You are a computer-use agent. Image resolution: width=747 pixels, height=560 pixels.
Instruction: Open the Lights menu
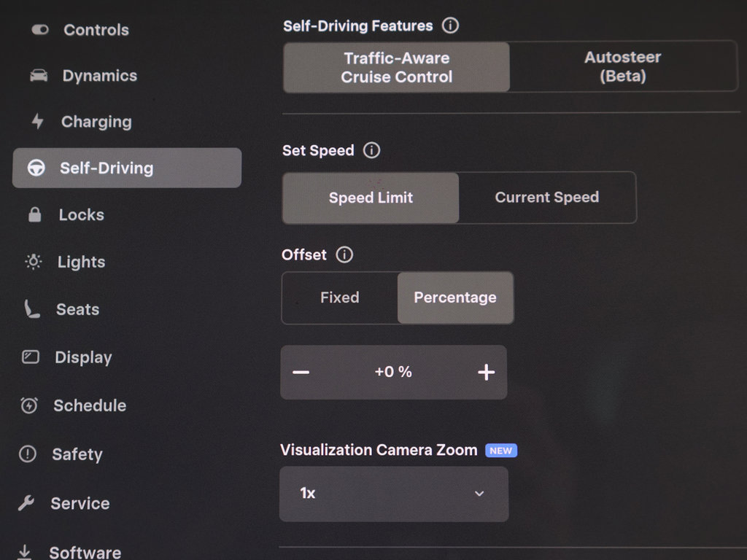(x=82, y=262)
